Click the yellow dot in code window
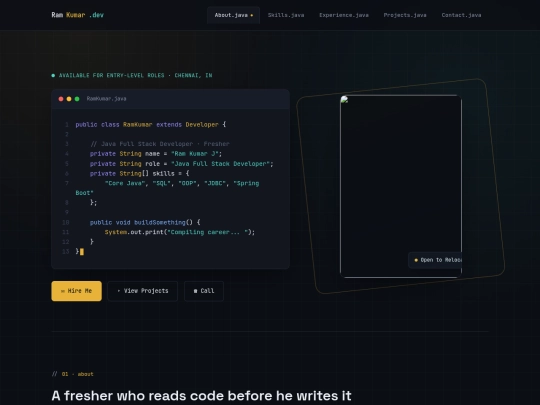This screenshot has width=540, height=405. pyautogui.click(x=69, y=99)
